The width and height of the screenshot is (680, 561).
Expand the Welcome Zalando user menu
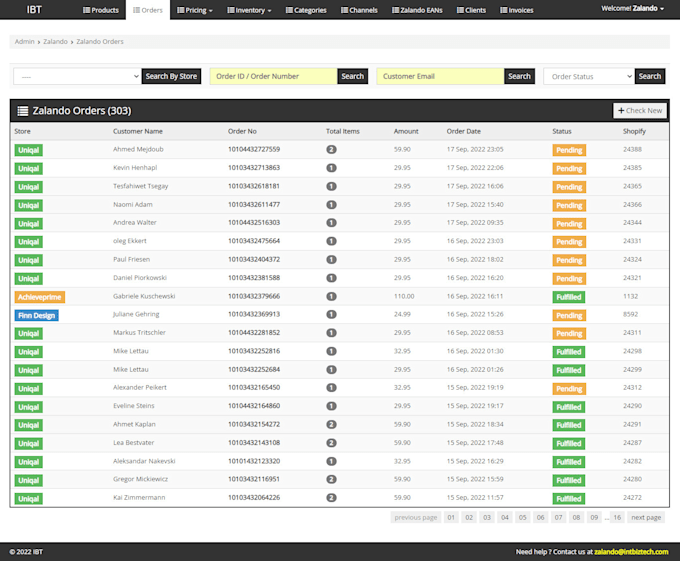632,8
